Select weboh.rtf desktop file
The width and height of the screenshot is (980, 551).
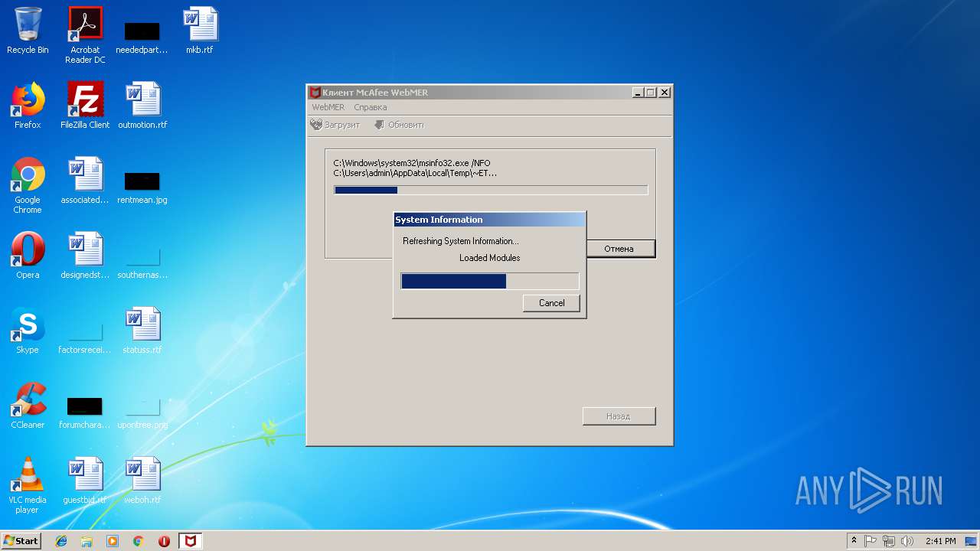(142, 481)
